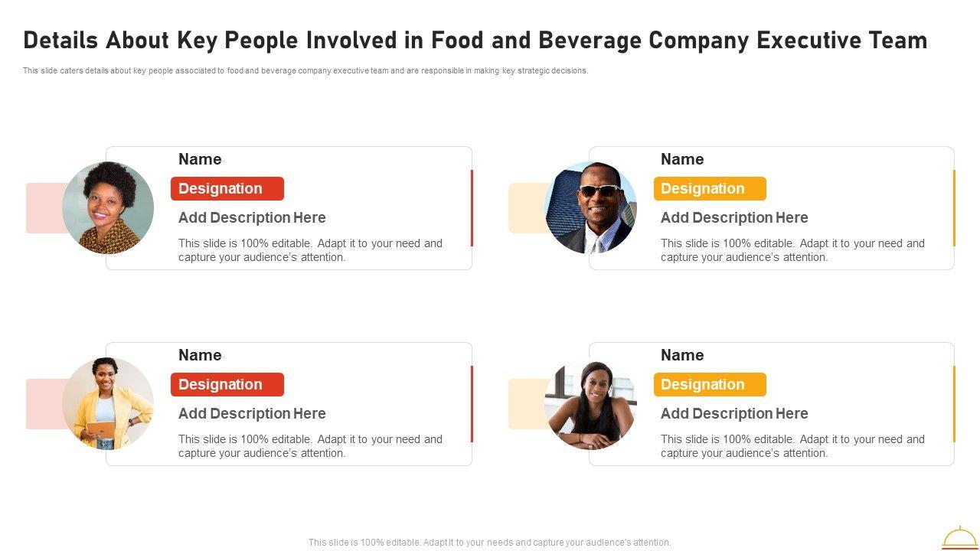Click the orange Designation label in top-right card

pos(710,189)
